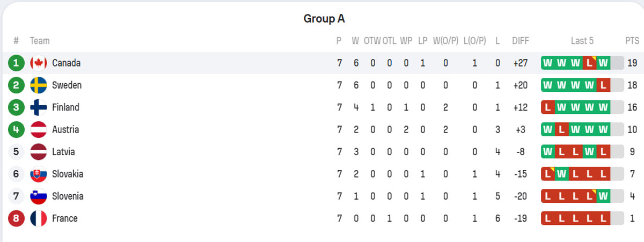Click Canada's red L result in Last 5
Image resolution: width=644 pixels, height=242 pixels.
(x=589, y=63)
